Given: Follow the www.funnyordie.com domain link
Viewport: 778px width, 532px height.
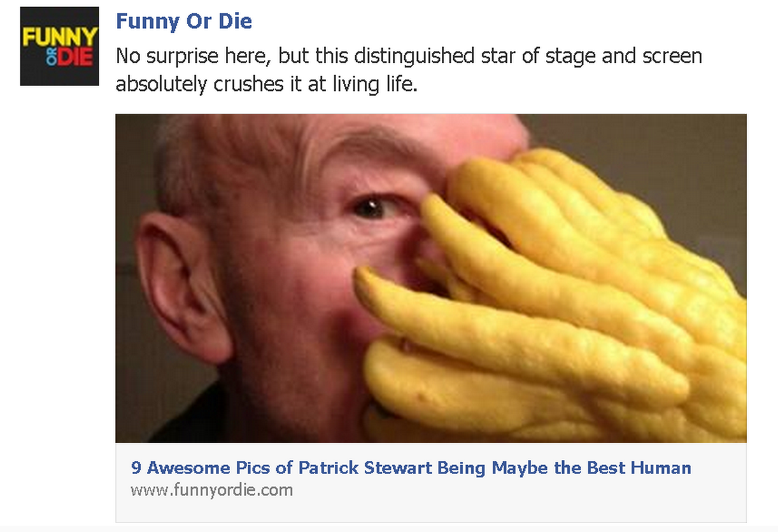Looking at the screenshot, I should pyautogui.click(x=211, y=490).
